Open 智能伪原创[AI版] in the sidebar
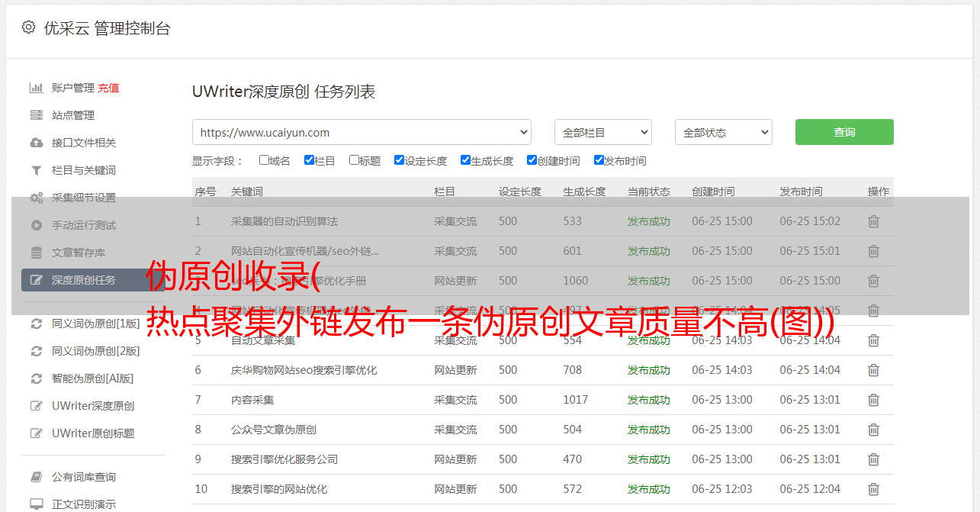The width and height of the screenshot is (980, 512). click(x=92, y=378)
